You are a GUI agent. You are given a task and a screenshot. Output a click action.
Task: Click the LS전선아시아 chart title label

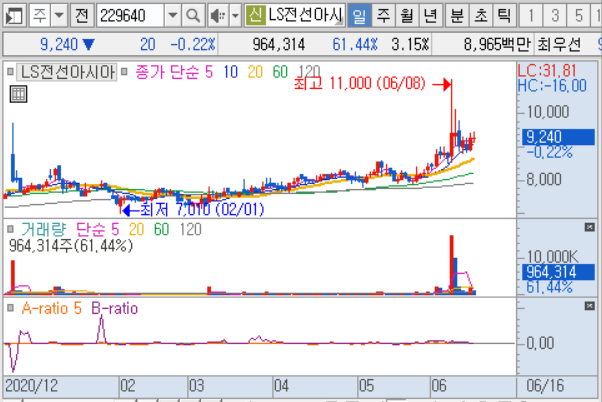(67, 72)
